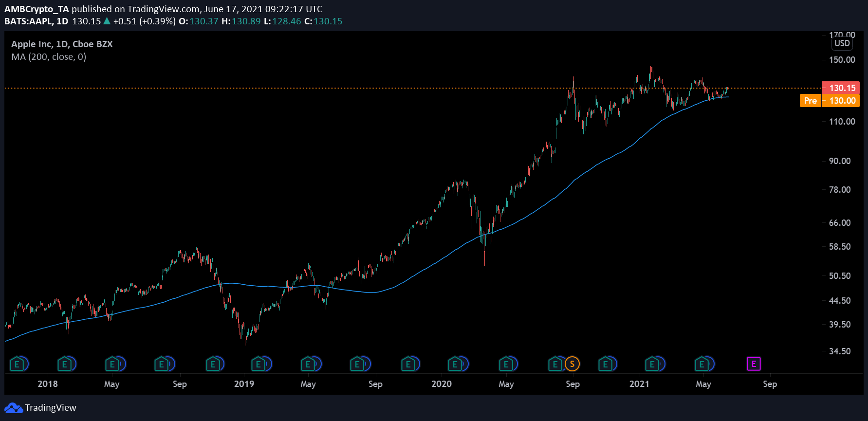
Task: Open the AMBCrypto_TA author name
Action: pos(37,9)
